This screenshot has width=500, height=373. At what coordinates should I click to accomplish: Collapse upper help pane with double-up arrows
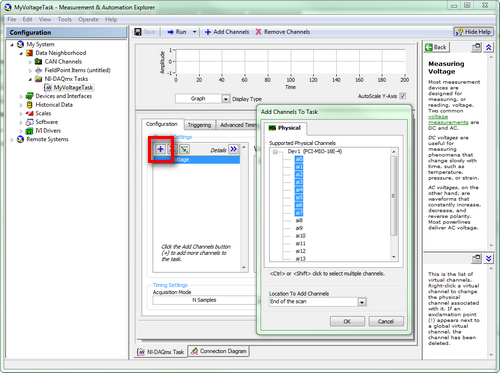488,47
